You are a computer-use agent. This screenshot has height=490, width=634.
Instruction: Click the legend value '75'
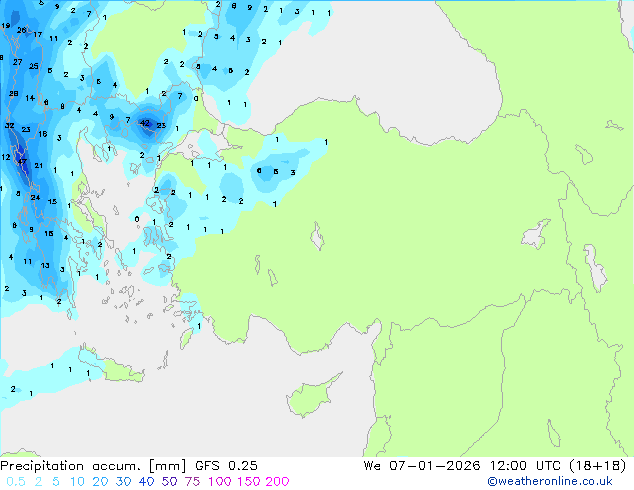[192, 482]
